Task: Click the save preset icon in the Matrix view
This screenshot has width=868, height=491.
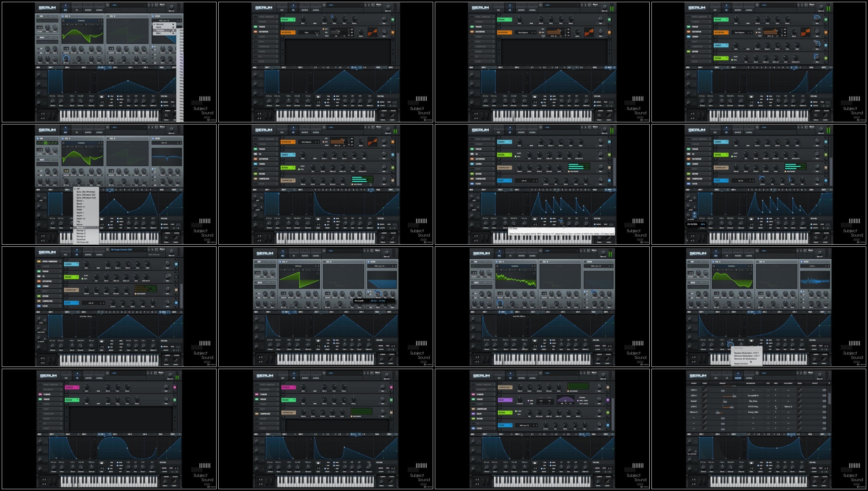Action: (x=757, y=373)
